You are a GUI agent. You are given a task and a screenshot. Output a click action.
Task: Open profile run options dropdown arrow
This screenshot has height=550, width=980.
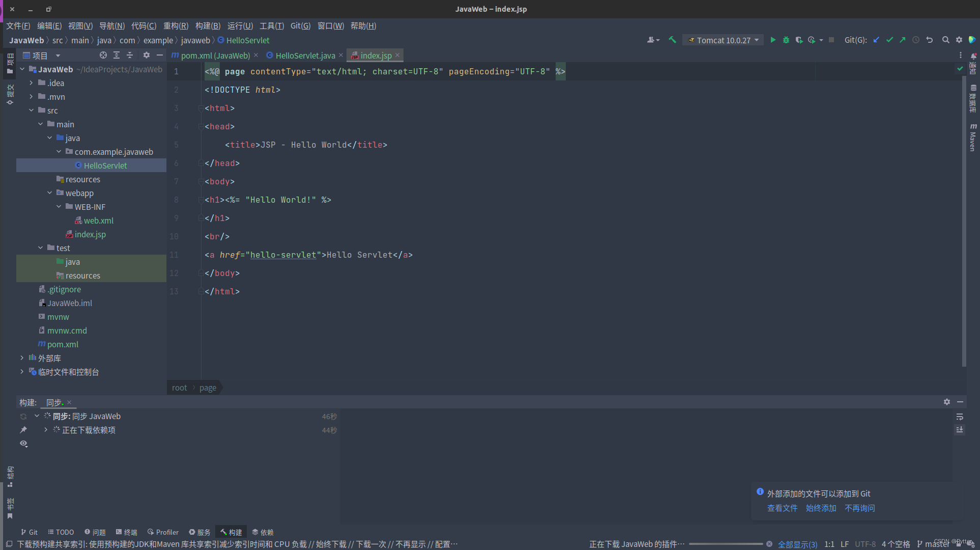(821, 40)
